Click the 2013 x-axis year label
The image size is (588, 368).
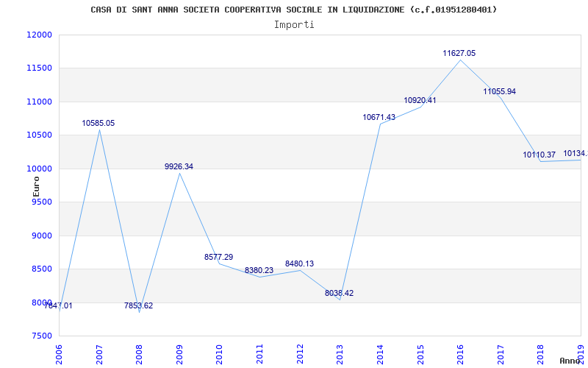click(340, 355)
